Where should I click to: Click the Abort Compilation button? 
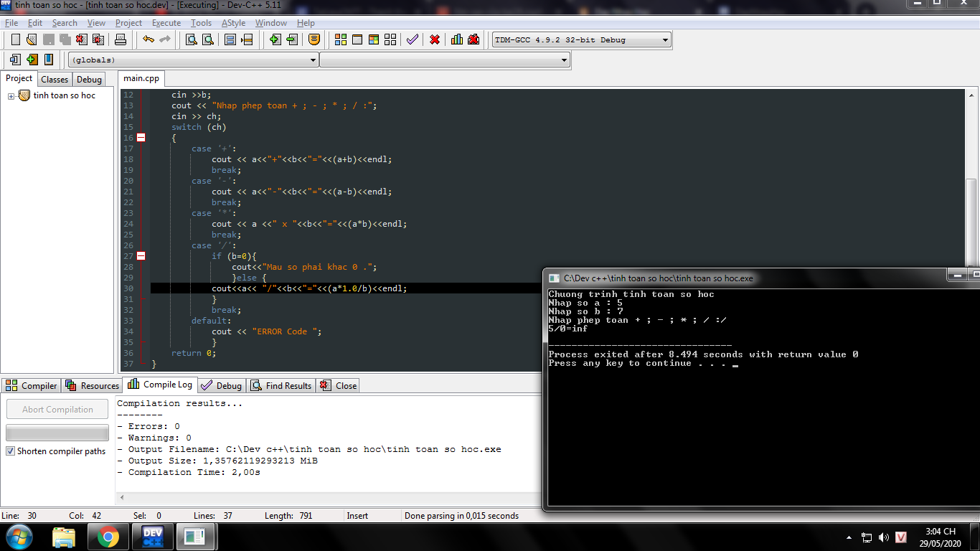(57, 410)
